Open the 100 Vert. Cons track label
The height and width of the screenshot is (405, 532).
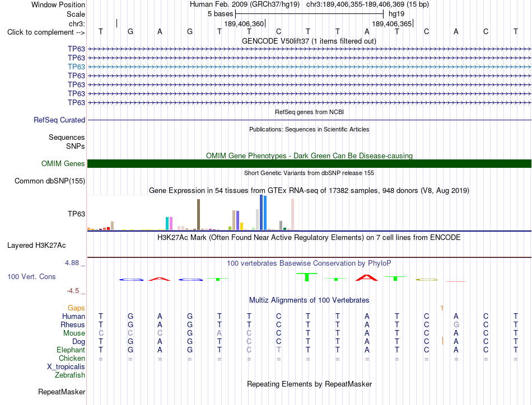(x=31, y=276)
